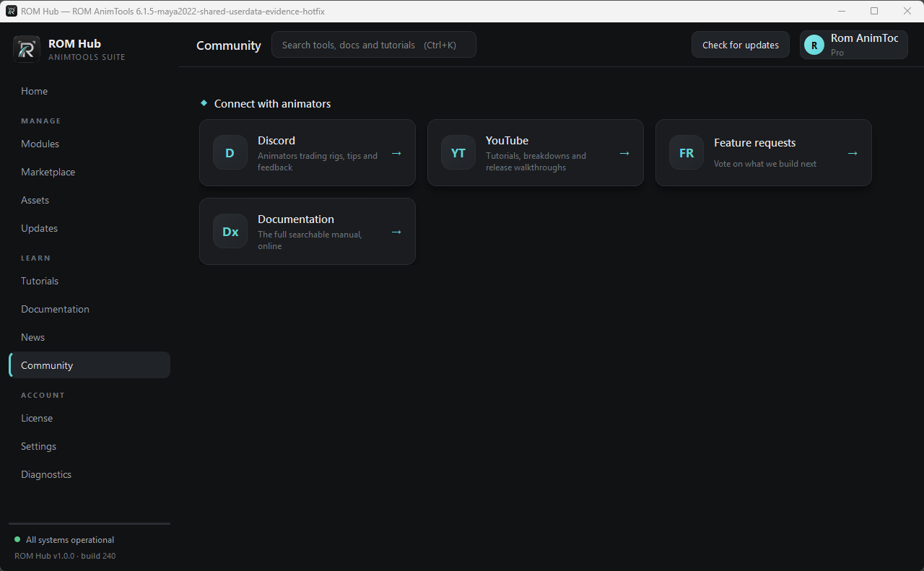Click the Community page title in the header
The height and width of the screenshot is (571, 924).
click(229, 45)
